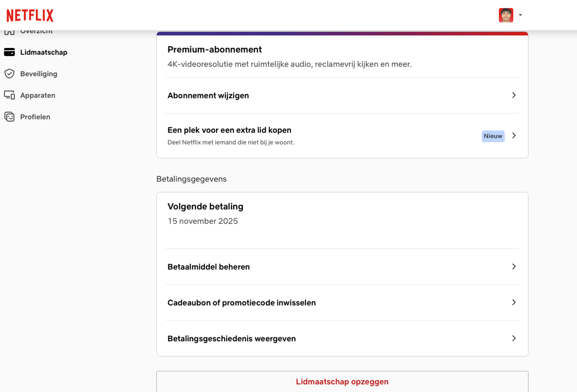Click the Lidmaatschap card icon in sidebar
The height and width of the screenshot is (392, 577).
pyautogui.click(x=9, y=52)
